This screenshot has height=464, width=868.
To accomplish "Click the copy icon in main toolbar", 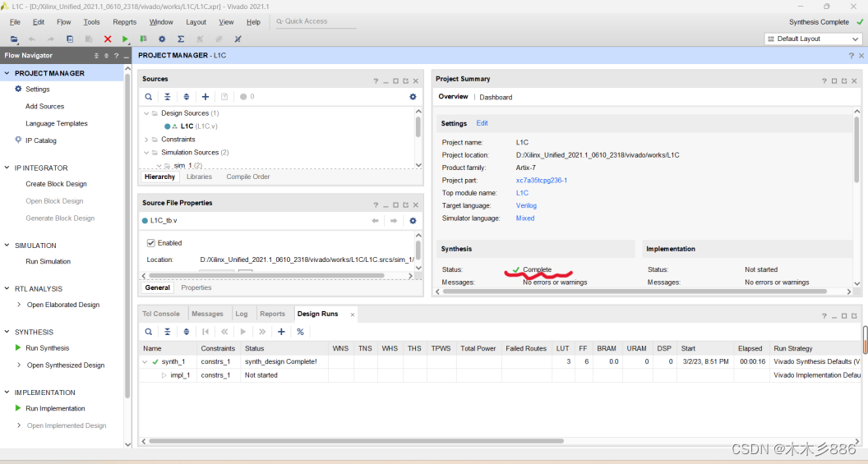I will [70, 39].
